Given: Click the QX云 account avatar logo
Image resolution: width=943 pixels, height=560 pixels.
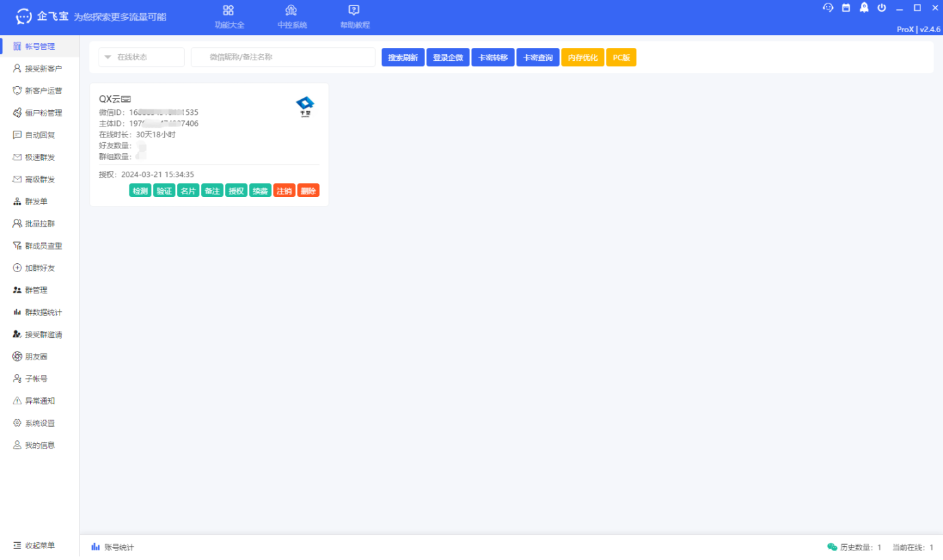Looking at the screenshot, I should pos(305,106).
